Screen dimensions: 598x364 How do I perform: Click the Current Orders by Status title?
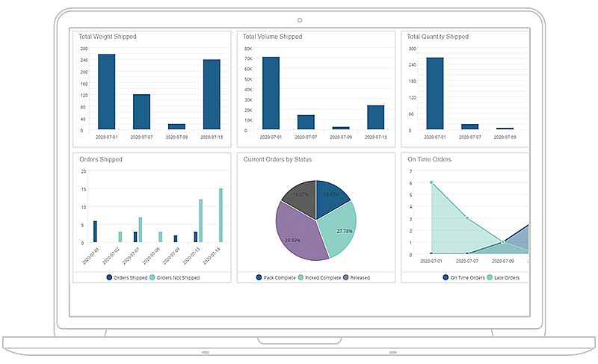pyautogui.click(x=277, y=159)
